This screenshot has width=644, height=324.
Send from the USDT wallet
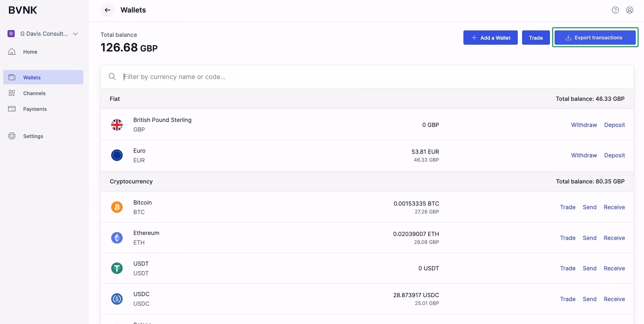pos(590,268)
